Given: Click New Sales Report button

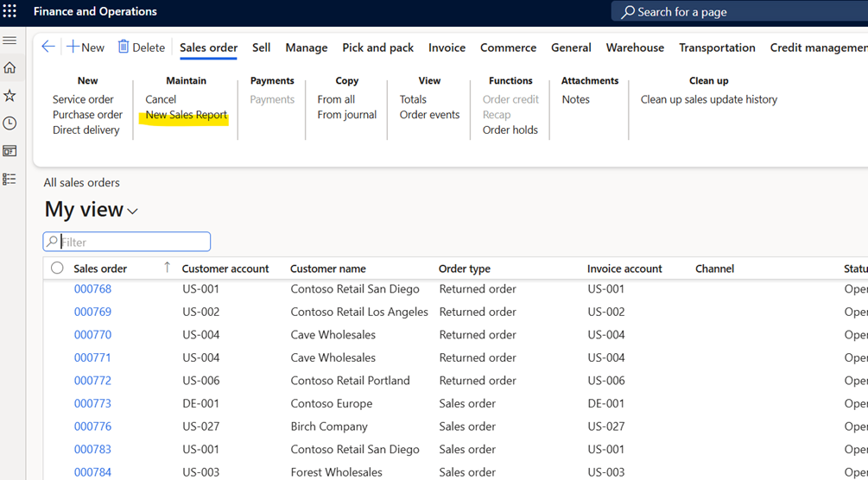Looking at the screenshot, I should pos(186,115).
